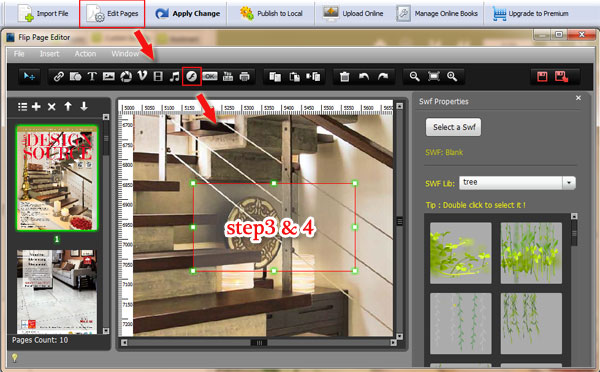Move the page down with the arrow icon

point(84,106)
